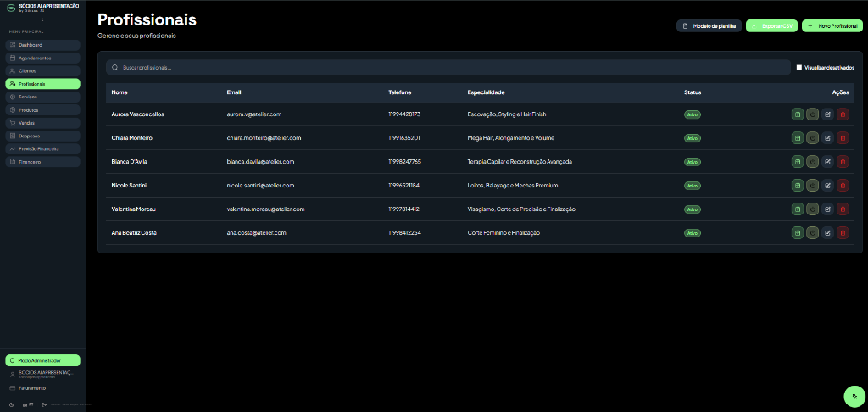The height and width of the screenshot is (412, 868).
Task: Click Modelo de planilha button
Action: tap(709, 26)
